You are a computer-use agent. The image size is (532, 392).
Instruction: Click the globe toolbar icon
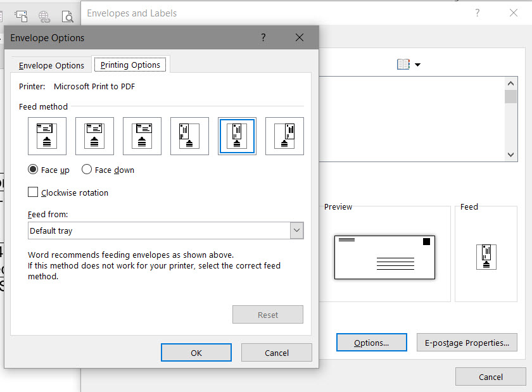click(x=44, y=16)
